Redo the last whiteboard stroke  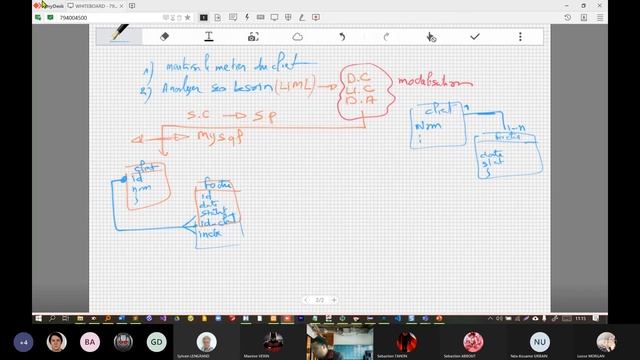point(386,37)
